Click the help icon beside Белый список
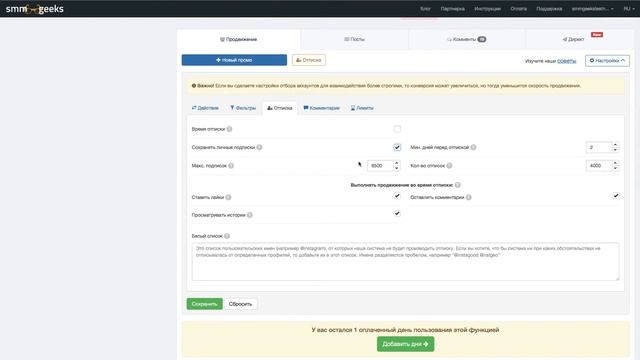Screen dimensions: 640x360 coord(227,236)
